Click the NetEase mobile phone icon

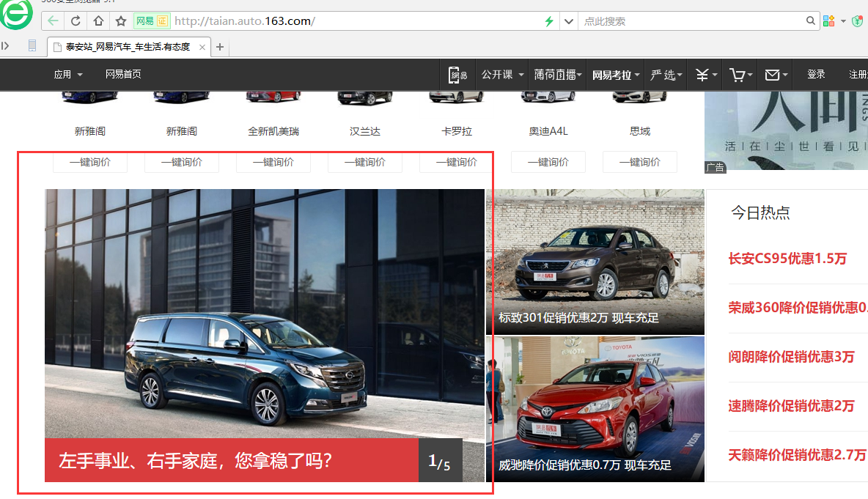457,75
